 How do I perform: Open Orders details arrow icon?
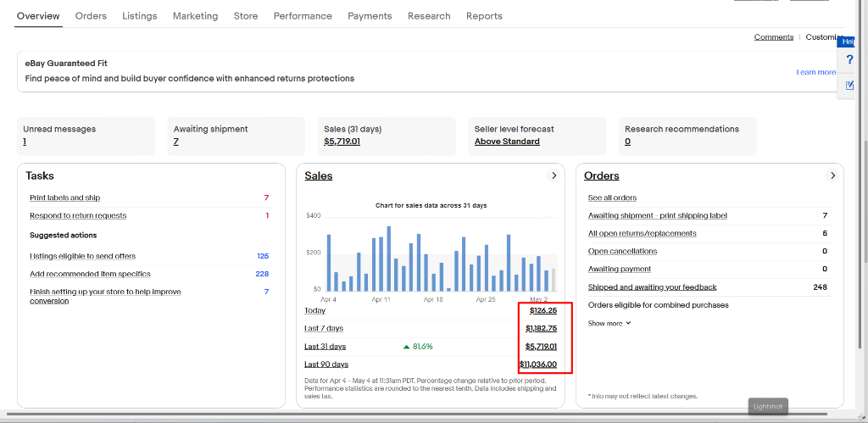(x=832, y=175)
